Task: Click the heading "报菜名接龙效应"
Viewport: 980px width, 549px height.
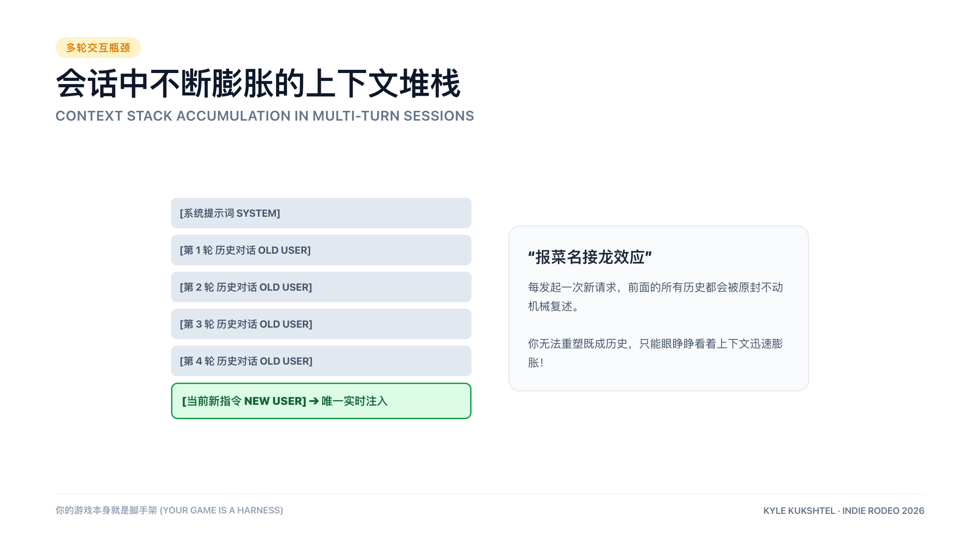Action: [590, 257]
